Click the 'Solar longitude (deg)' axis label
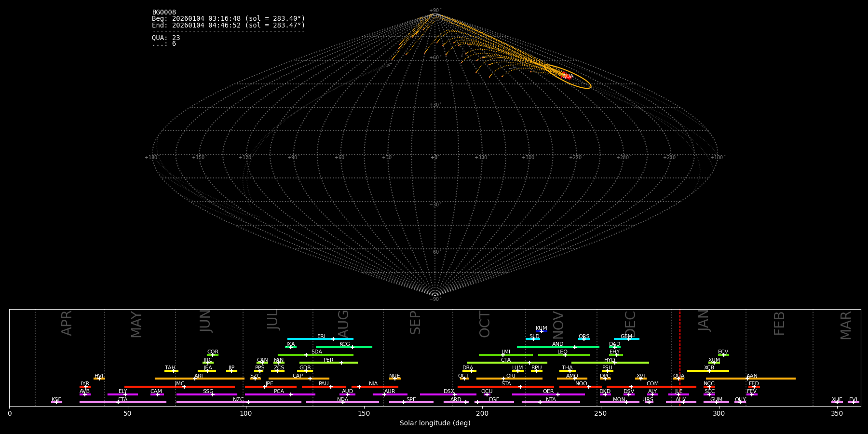 (435, 423)
